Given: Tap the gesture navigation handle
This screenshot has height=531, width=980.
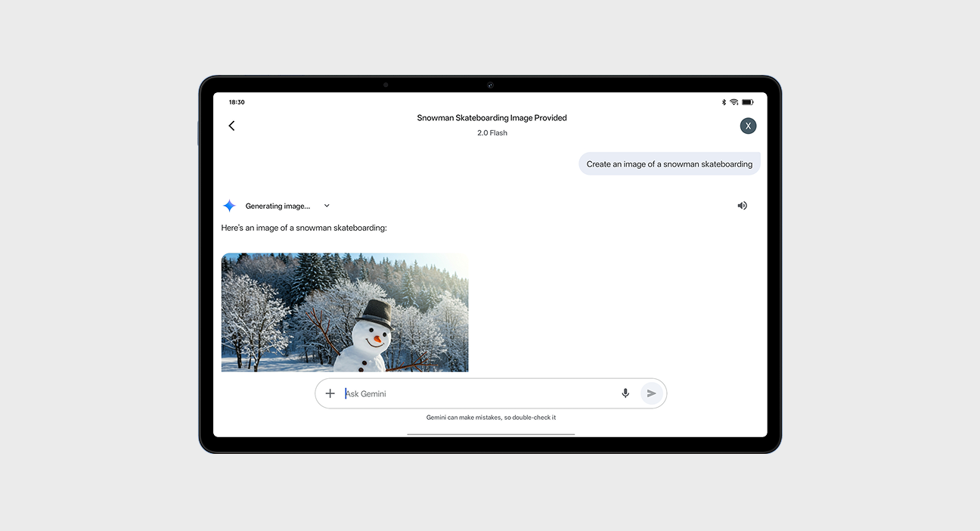Looking at the screenshot, I should pos(491,433).
